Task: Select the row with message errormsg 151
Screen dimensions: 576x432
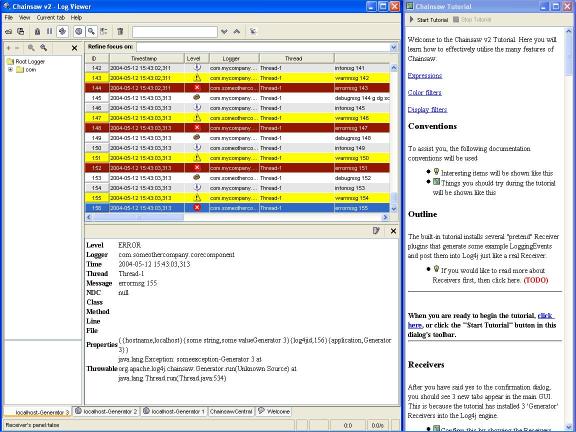Action: click(x=237, y=168)
